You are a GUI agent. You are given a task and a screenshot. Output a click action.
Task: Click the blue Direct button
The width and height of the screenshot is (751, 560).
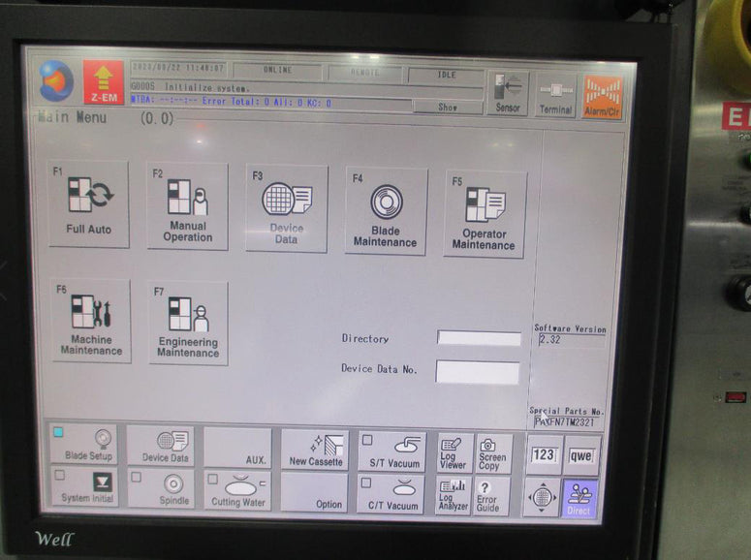[x=579, y=499]
